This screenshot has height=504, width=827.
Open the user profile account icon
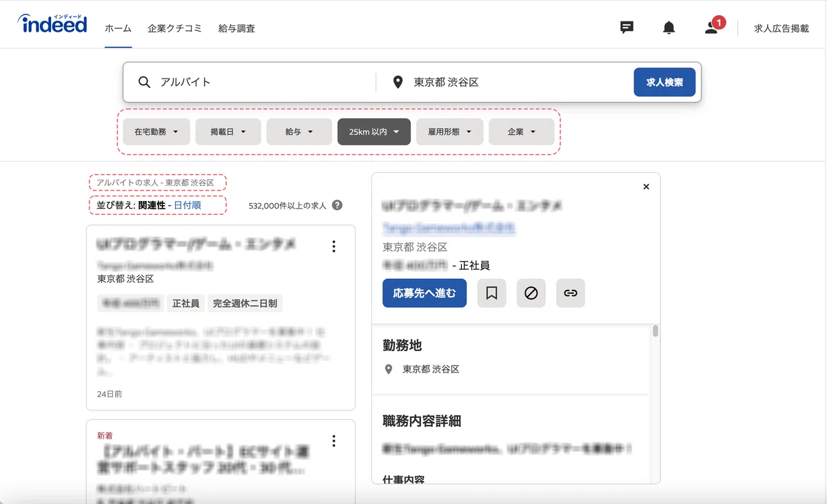point(711,28)
